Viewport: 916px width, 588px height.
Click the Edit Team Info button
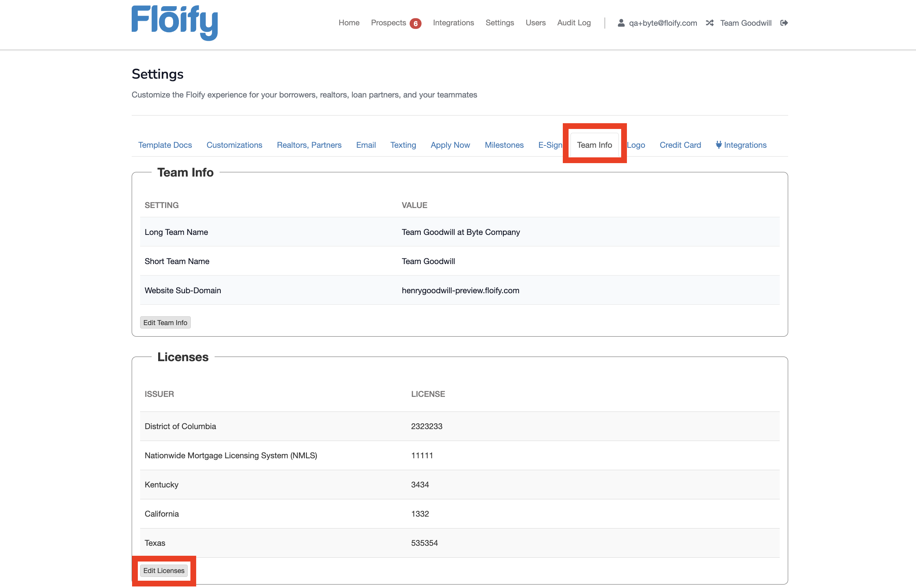coord(165,322)
